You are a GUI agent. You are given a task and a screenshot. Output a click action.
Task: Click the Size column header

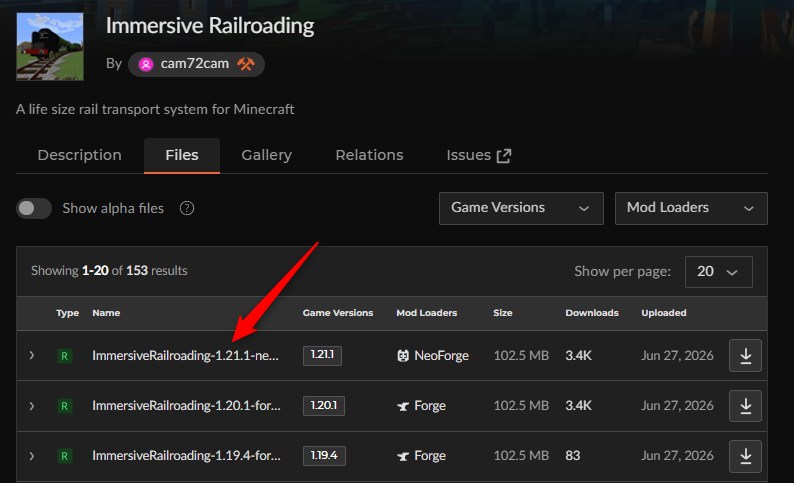pyautogui.click(x=503, y=313)
